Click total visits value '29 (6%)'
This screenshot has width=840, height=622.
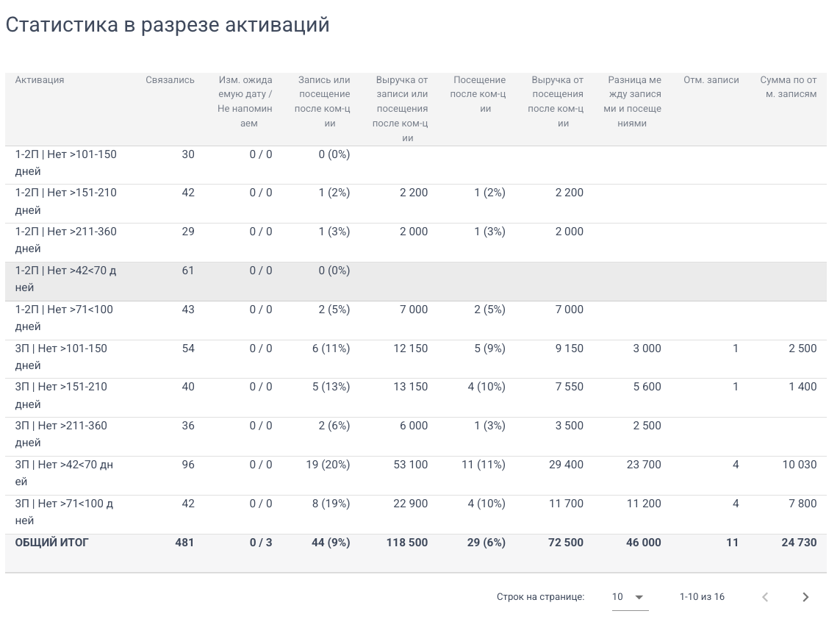[486, 542]
